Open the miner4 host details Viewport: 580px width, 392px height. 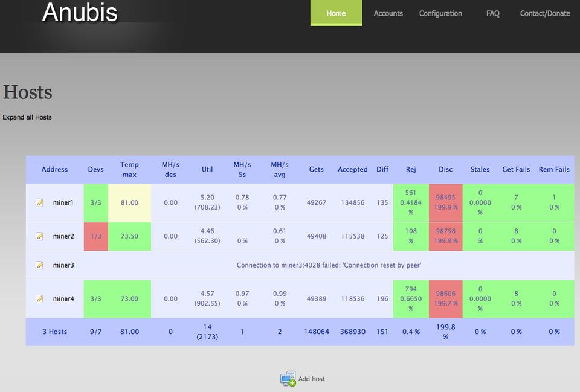pyautogui.click(x=63, y=298)
